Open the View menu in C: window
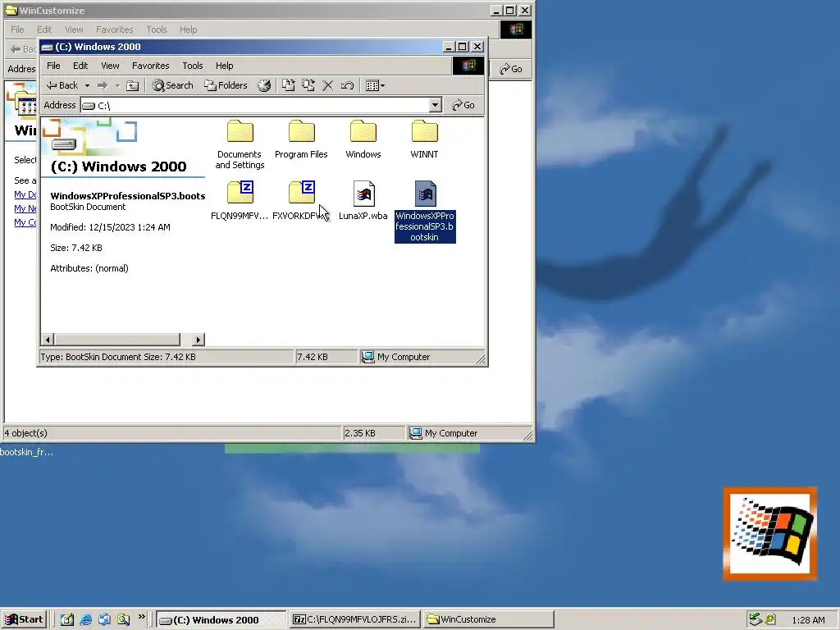Image resolution: width=840 pixels, height=630 pixels. point(111,66)
